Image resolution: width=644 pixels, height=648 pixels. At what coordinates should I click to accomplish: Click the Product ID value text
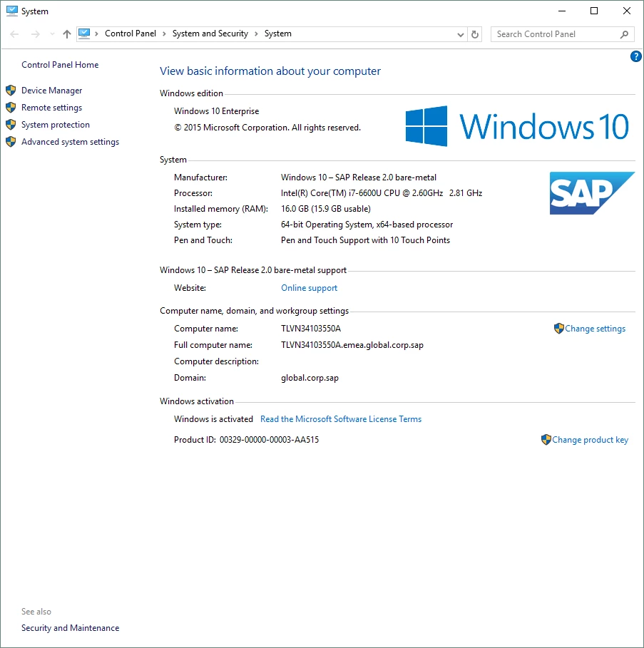click(x=269, y=440)
